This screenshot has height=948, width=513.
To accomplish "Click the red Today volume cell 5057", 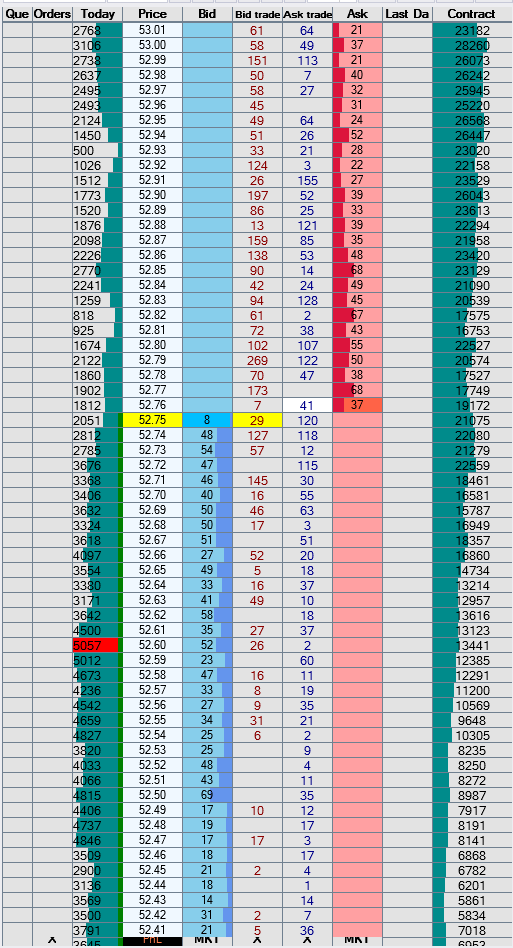I will (95, 645).
